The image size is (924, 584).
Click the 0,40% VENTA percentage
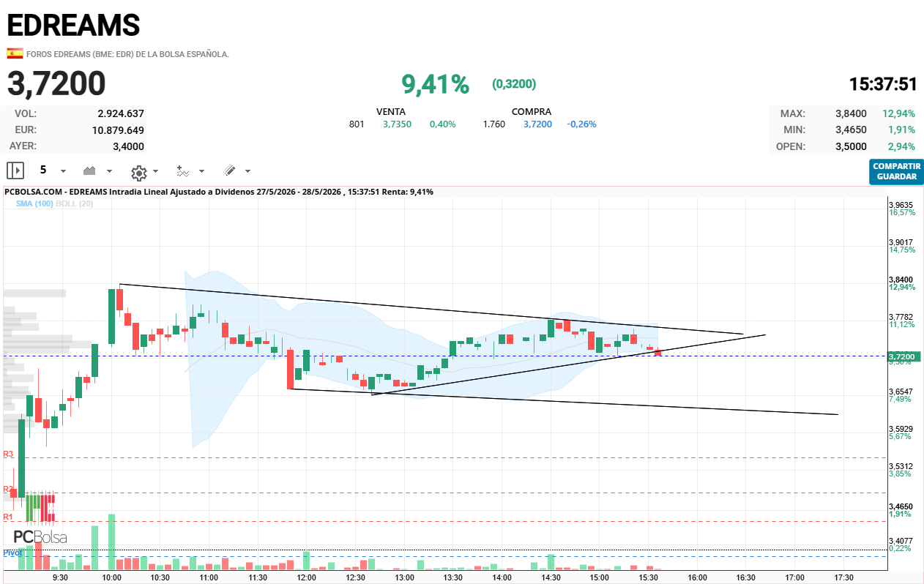coord(442,124)
